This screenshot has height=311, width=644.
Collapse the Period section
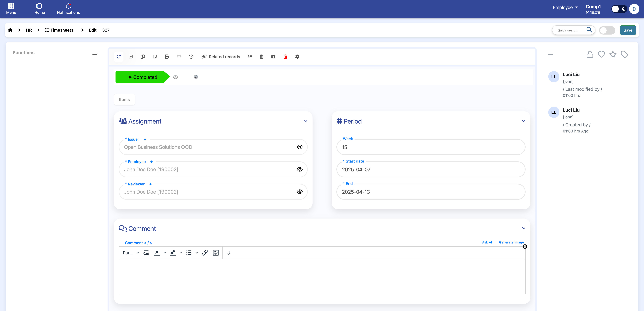[x=524, y=121]
